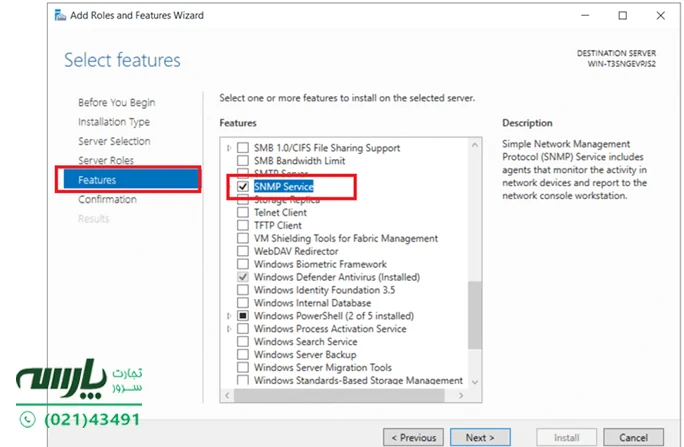Image resolution: width=684 pixels, height=447 pixels.
Task: Select 'Telnet Client' feature text
Action: 280,212
